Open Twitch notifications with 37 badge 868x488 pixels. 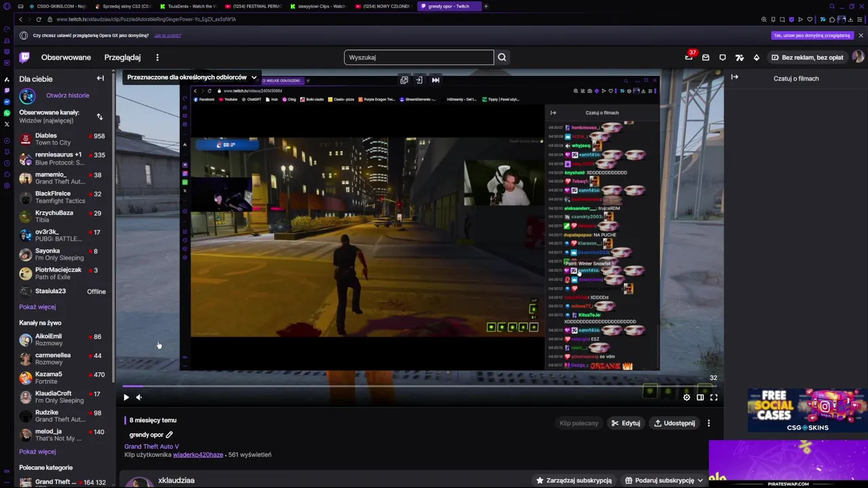pos(689,58)
